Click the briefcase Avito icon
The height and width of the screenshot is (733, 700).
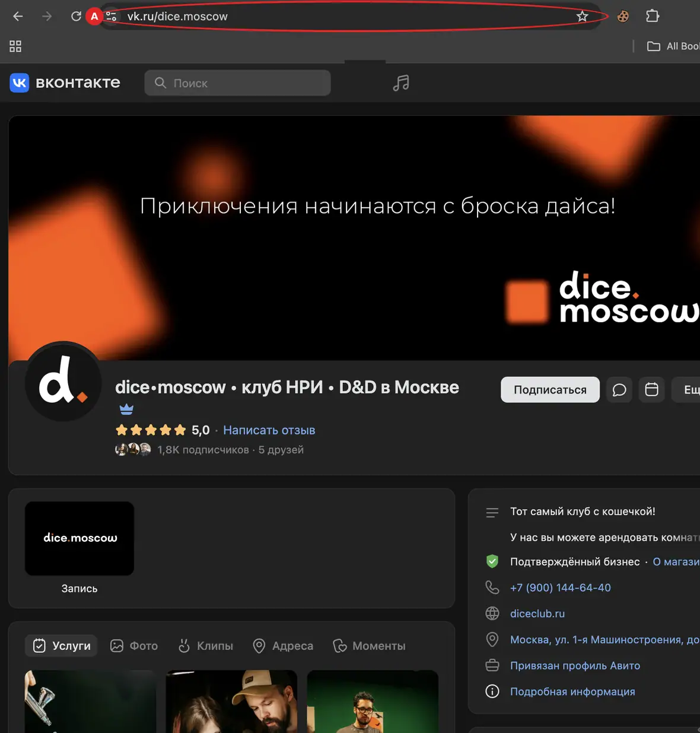pos(492,666)
